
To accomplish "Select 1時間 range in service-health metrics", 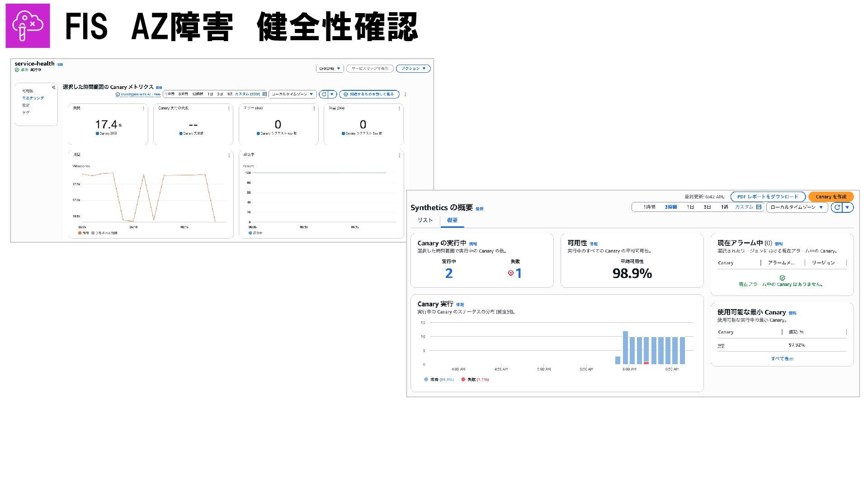I will click(x=170, y=94).
